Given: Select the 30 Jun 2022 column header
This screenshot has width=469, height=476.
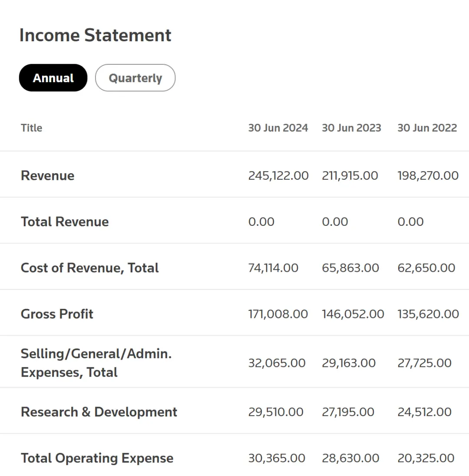Looking at the screenshot, I should coord(427,128).
